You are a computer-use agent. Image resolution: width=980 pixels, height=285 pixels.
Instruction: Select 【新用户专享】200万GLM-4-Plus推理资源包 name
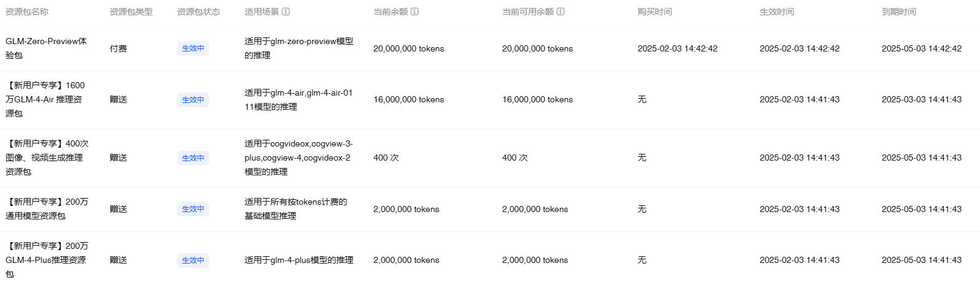(x=47, y=260)
